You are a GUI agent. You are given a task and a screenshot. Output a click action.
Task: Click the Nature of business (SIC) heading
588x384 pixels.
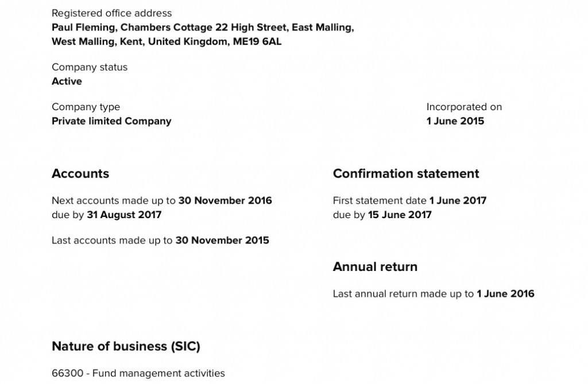[126, 346]
